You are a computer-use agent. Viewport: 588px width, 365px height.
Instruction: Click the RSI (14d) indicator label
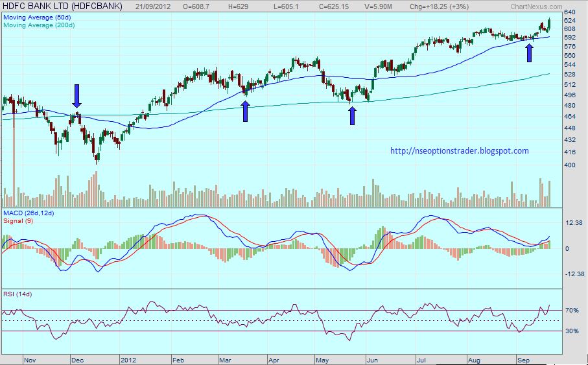(x=18, y=294)
